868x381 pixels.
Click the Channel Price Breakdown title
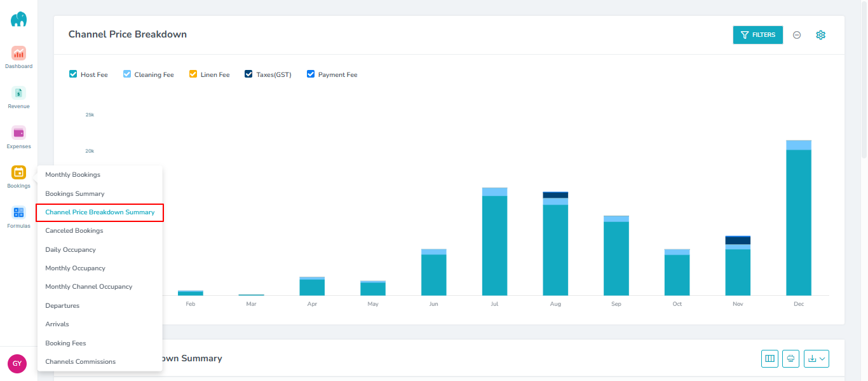click(128, 34)
